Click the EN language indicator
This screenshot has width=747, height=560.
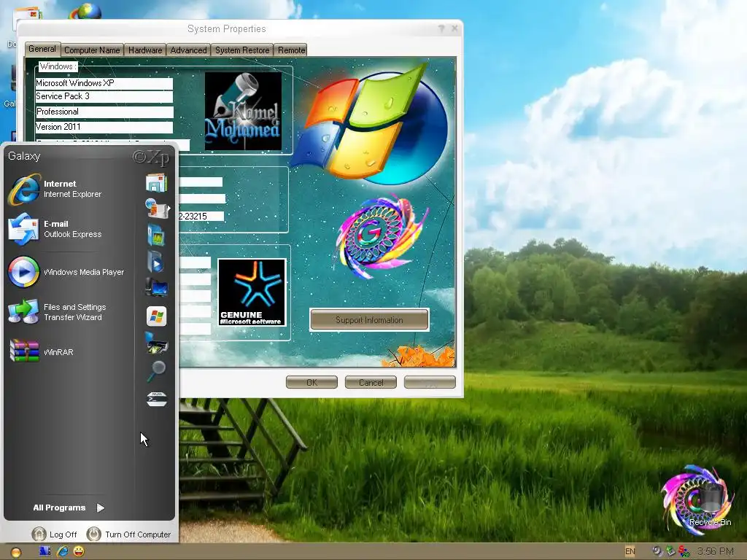pos(630,551)
